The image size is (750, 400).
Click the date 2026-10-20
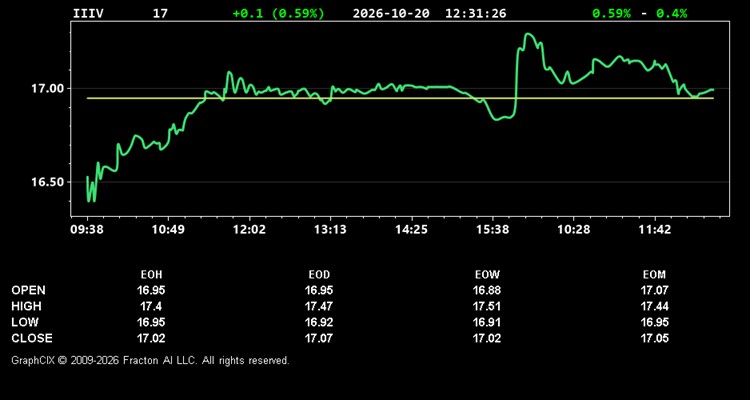tap(391, 13)
